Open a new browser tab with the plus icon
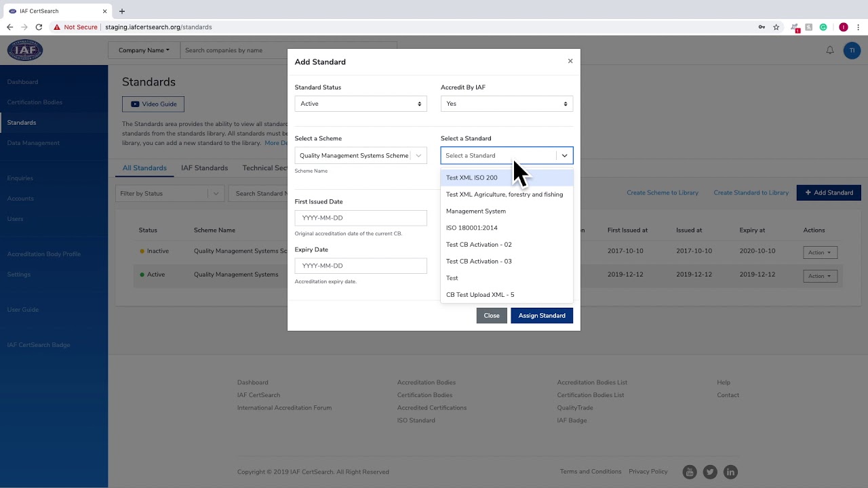Screen dimensions: 868x488 pos(122,11)
